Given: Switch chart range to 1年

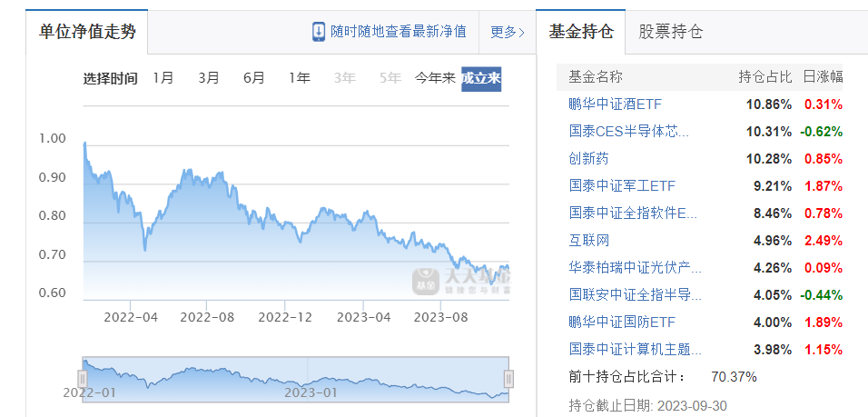Looking at the screenshot, I should (300, 78).
